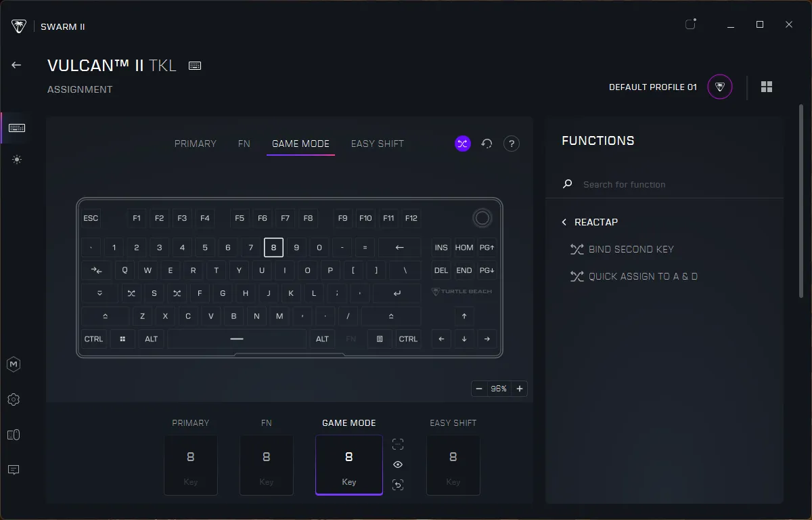Click the plus to increase keyboard zoom
Screen dimensions: 812x520
coord(519,389)
